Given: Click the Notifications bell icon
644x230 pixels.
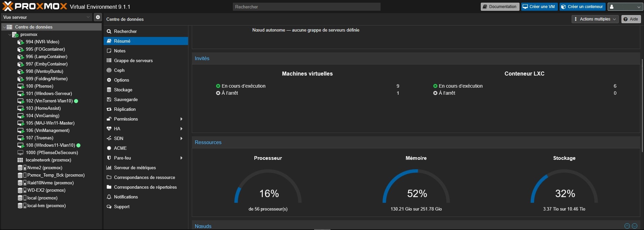Looking at the screenshot, I should click(x=109, y=197).
